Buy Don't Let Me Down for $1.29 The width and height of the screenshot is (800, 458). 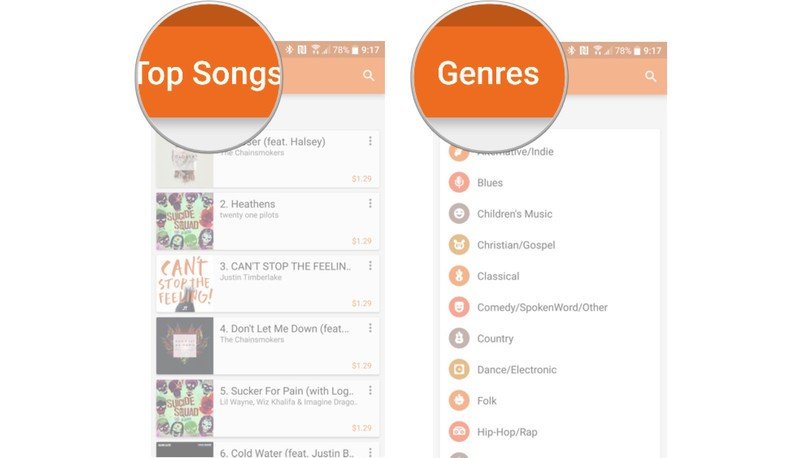(361, 365)
